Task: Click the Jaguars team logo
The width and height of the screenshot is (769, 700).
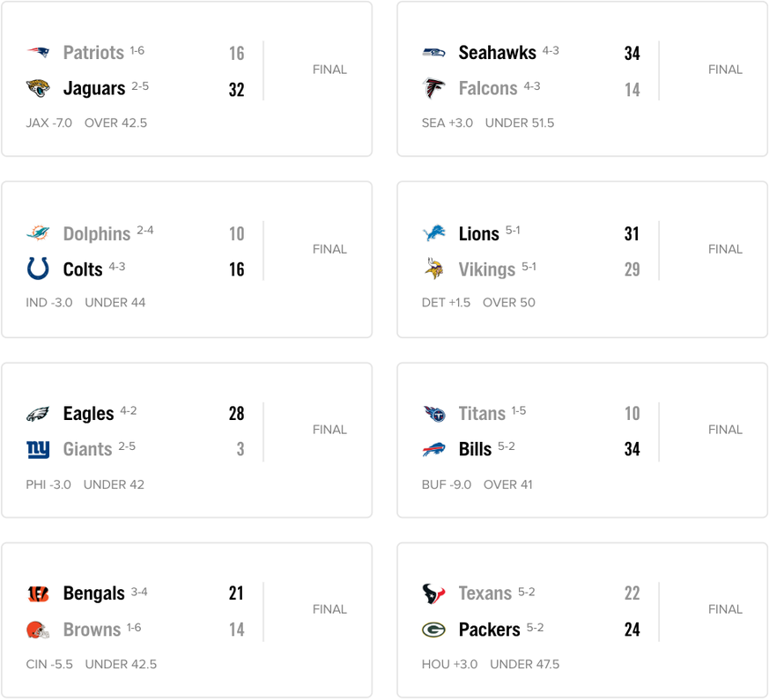Action: 38,89
